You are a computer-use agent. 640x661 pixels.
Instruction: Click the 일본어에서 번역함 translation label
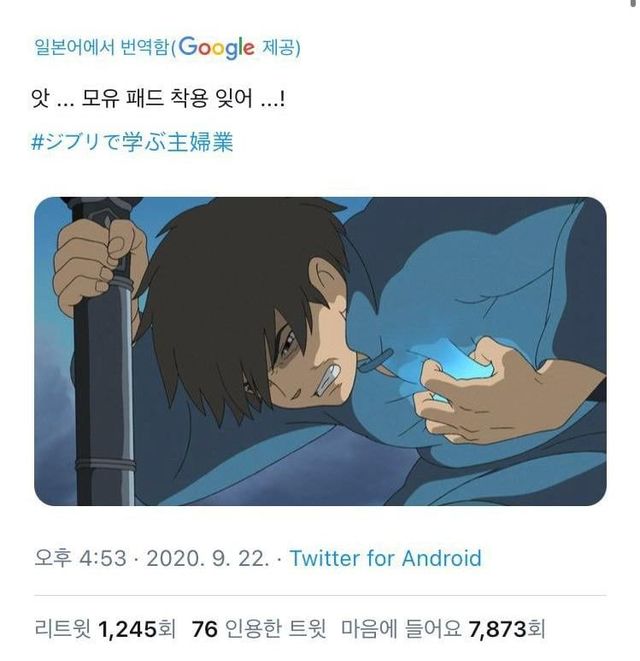[101, 47]
